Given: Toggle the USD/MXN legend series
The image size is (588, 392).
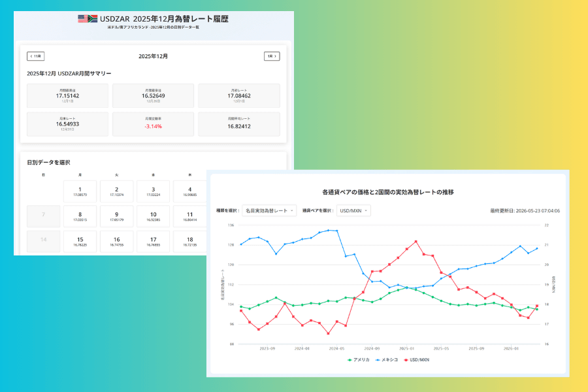Looking at the screenshot, I should point(416,360).
